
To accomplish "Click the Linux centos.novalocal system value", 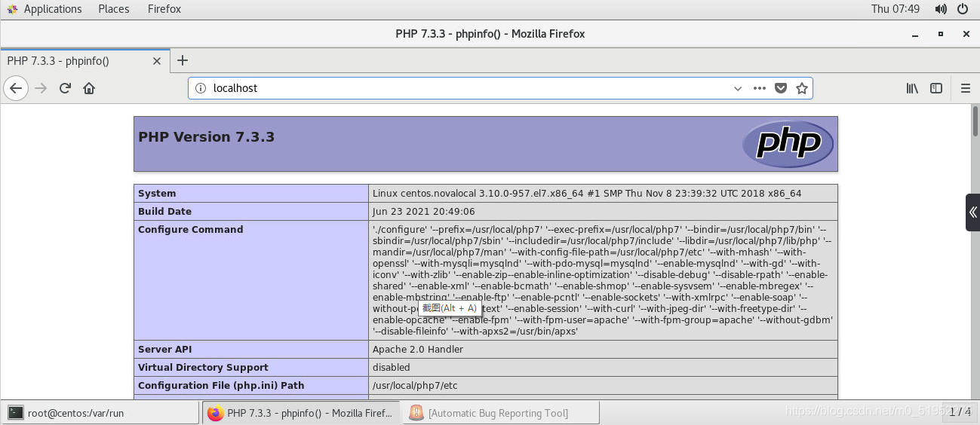I will pyautogui.click(x=587, y=194).
